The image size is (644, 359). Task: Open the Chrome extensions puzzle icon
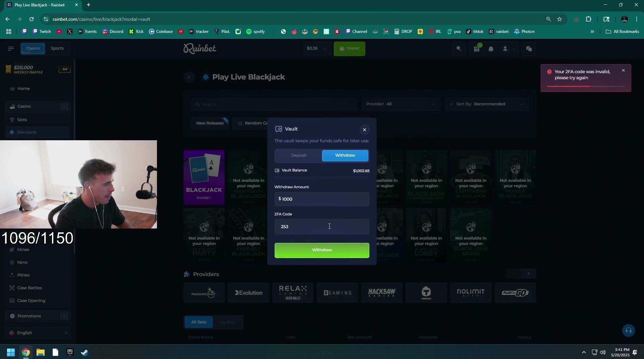pos(588,19)
